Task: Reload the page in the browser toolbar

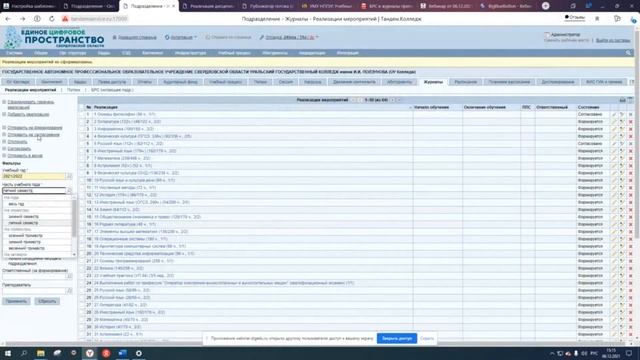Action: (x=51, y=19)
